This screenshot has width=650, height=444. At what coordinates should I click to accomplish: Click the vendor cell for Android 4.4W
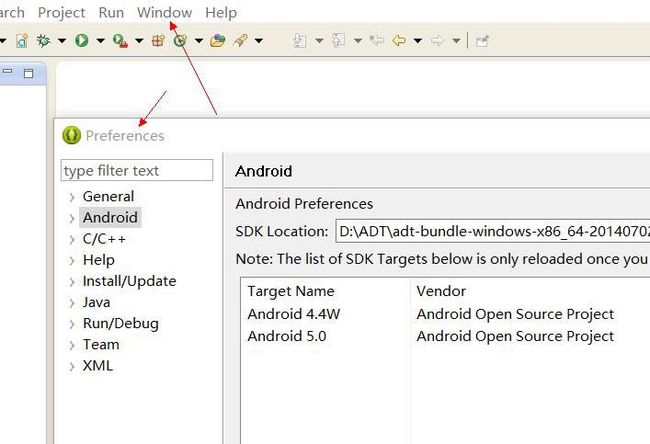tap(515, 314)
